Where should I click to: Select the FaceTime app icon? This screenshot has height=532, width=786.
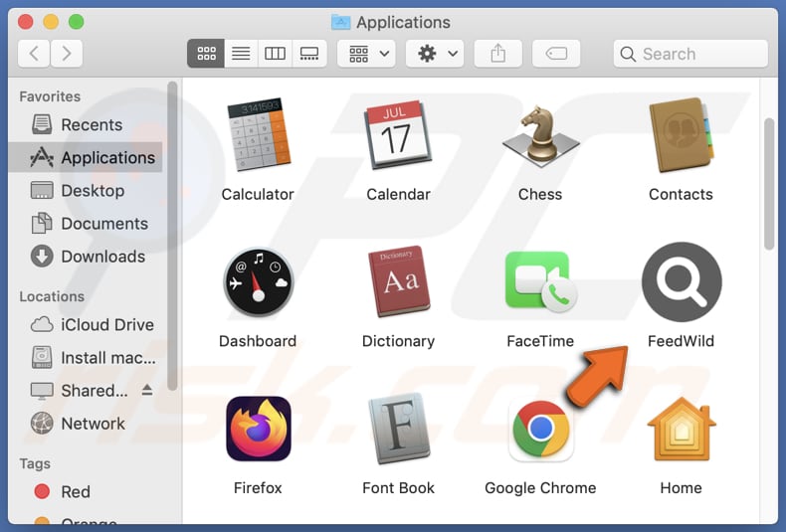pos(540,281)
